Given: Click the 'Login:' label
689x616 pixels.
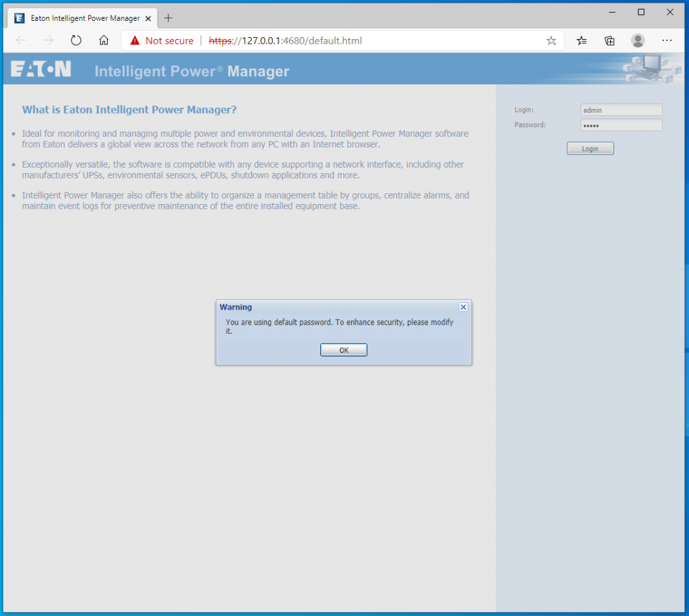Looking at the screenshot, I should click(x=523, y=110).
